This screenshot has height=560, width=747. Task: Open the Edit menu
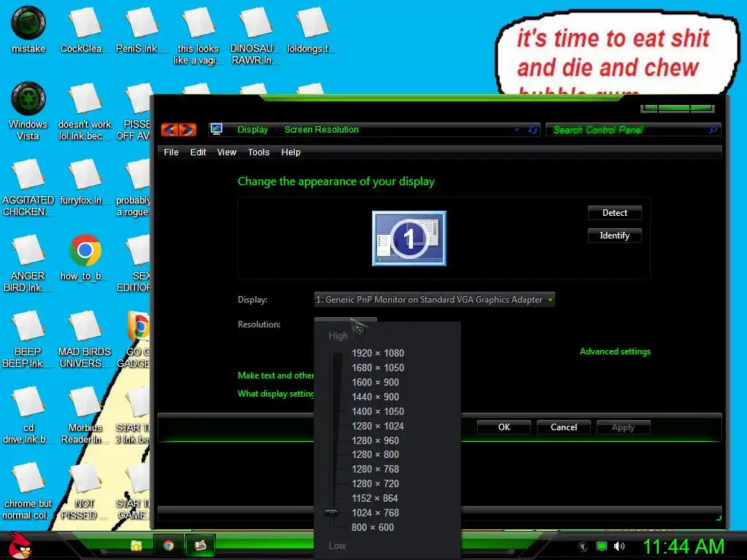pos(198,152)
